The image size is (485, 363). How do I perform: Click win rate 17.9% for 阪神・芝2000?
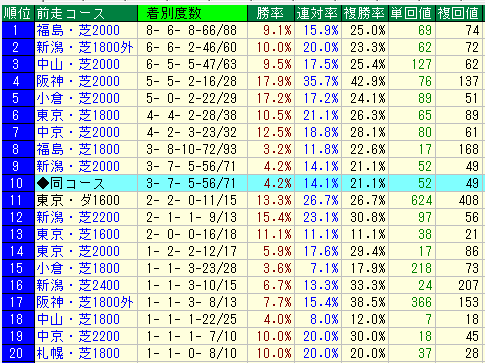(274, 82)
